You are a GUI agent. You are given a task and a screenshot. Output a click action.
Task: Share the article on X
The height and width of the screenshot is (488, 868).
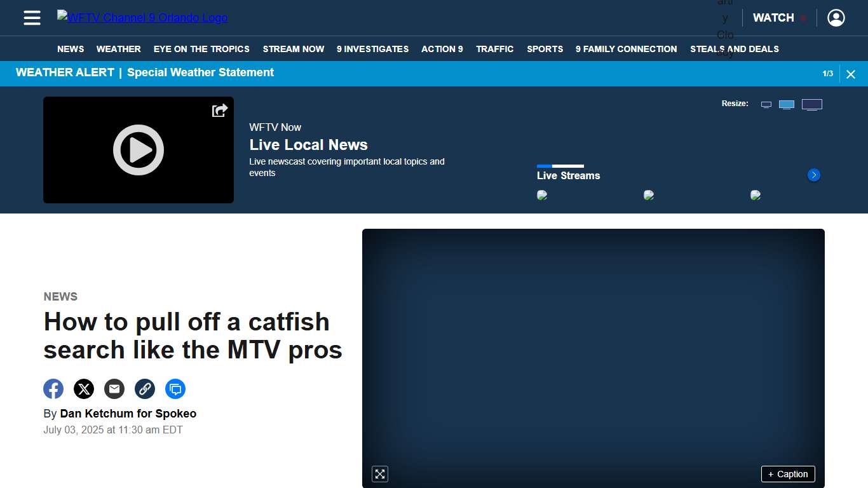point(84,389)
